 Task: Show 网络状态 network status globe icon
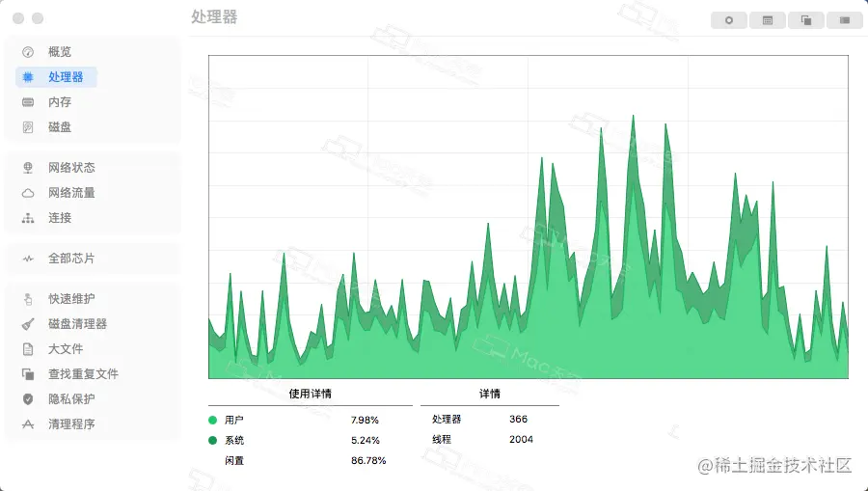(28, 168)
